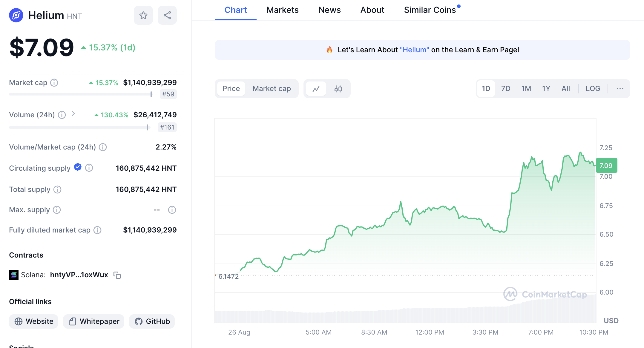Select Market cap chart mode
The height and width of the screenshot is (348, 644).
[x=272, y=89]
